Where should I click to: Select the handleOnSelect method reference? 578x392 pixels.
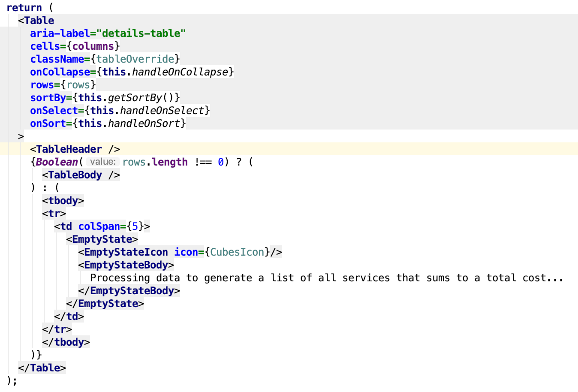[162, 111]
